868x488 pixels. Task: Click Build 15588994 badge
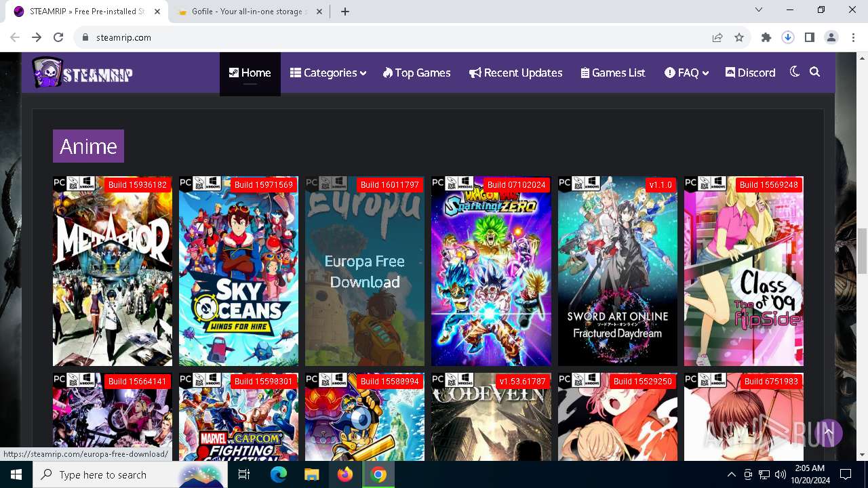390,382
